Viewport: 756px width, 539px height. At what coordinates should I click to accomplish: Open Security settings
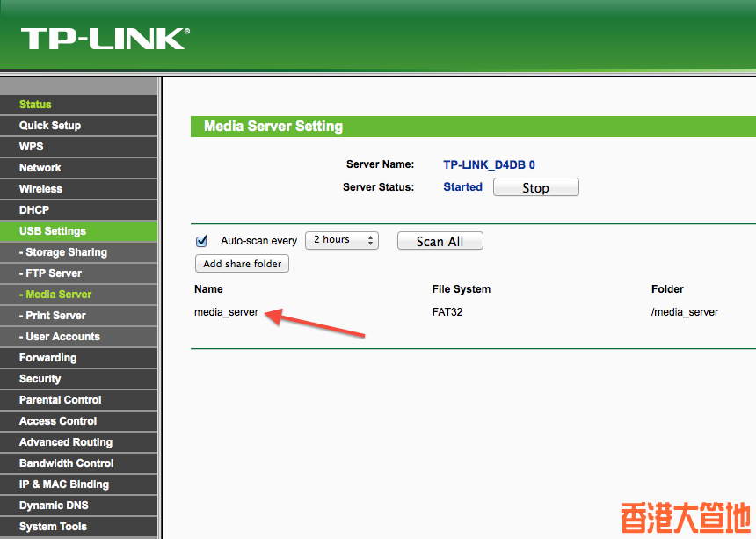click(x=78, y=379)
